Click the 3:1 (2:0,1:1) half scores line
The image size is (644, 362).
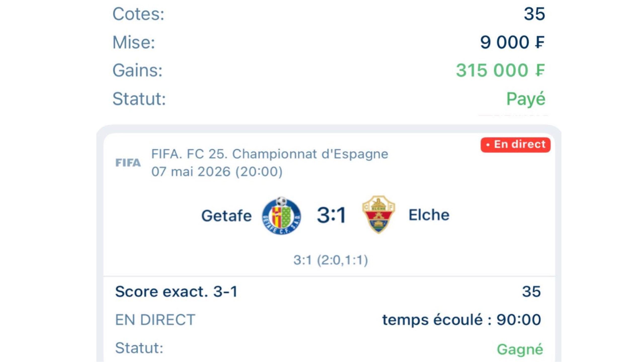pos(331,260)
